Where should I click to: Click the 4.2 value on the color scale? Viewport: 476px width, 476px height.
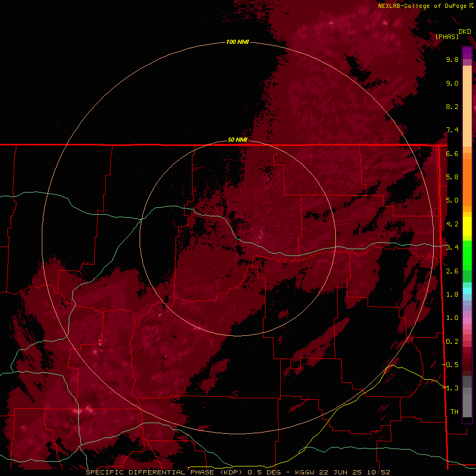tap(452, 224)
